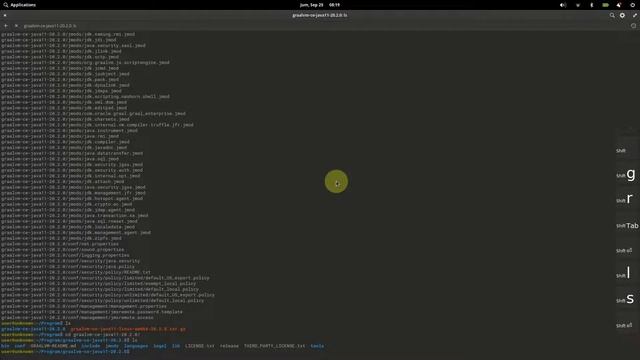Viewport: 640px width, 360px height.
Task: Open the battery indicator
Action: 605,5
